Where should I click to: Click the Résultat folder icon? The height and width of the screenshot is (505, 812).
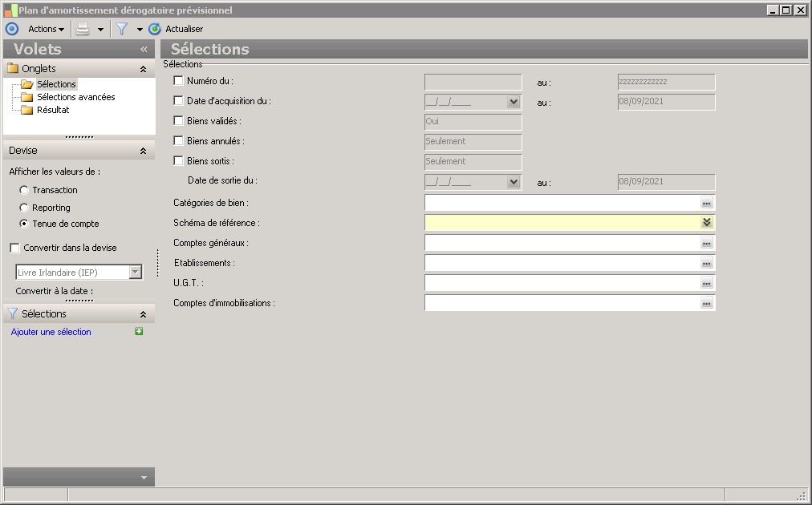point(27,110)
